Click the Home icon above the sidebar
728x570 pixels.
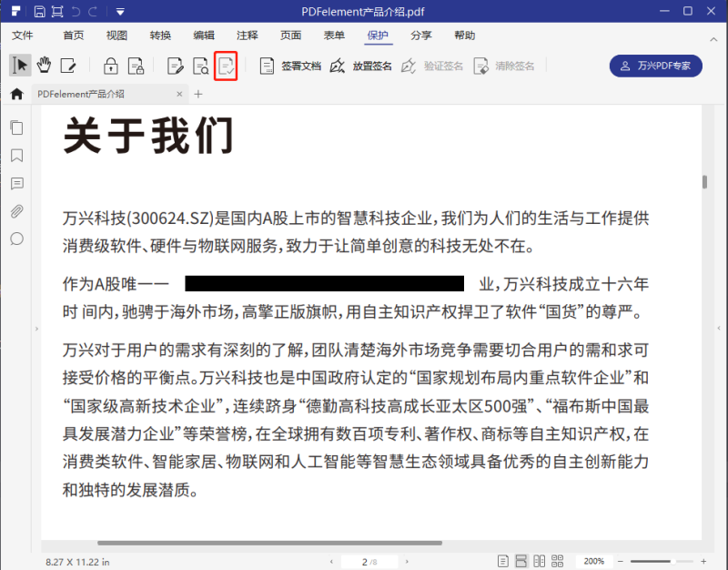point(16,94)
